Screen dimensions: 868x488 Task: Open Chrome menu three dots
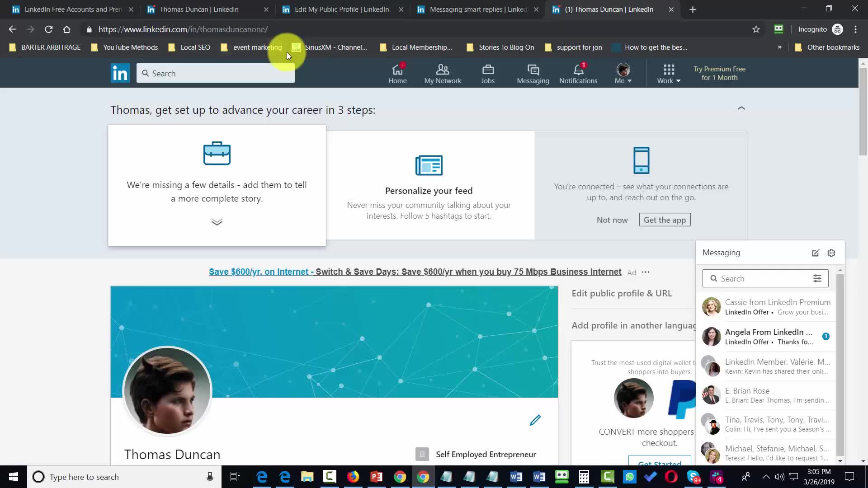(855, 29)
